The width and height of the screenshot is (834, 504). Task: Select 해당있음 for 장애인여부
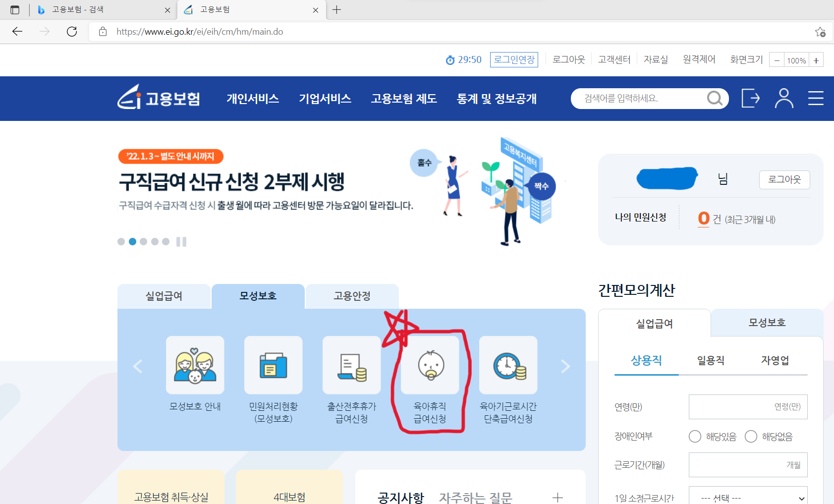pos(695,437)
